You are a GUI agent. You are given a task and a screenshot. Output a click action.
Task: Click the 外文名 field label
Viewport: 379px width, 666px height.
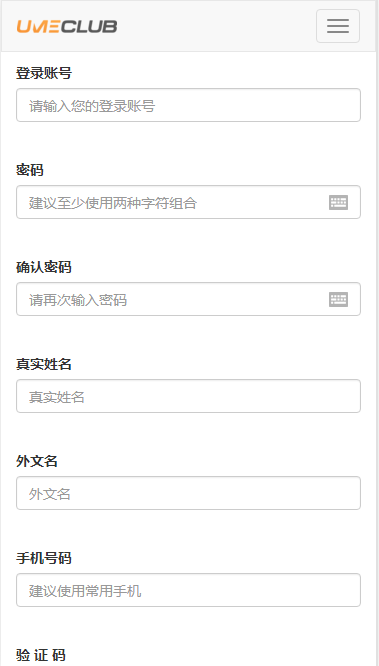37,461
